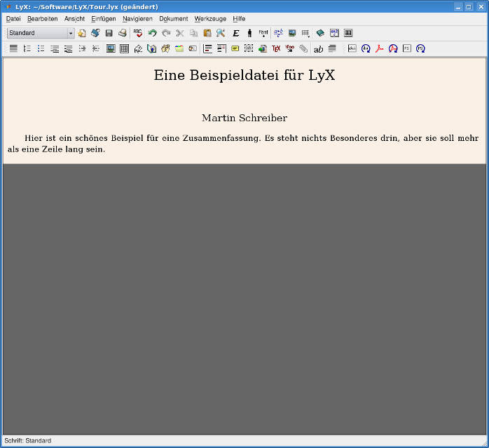Image resolution: width=489 pixels, height=448 pixels.
Task: Open the Datei menu
Action: [x=13, y=19]
